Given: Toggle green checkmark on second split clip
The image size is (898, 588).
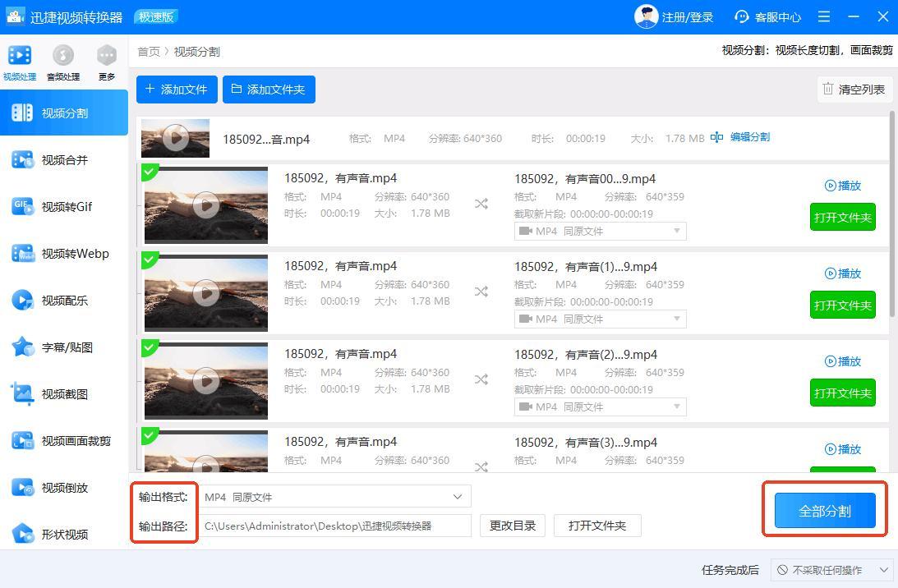Looking at the screenshot, I should click(149, 260).
